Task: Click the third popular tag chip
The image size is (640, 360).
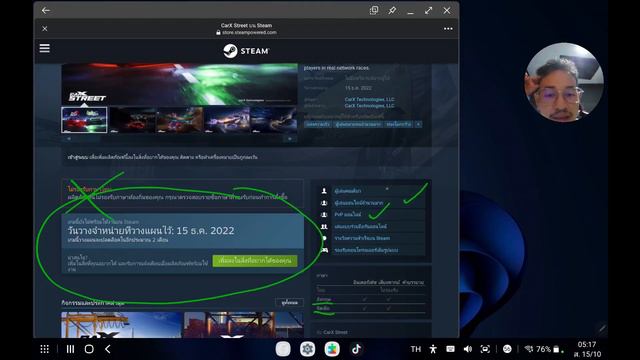Action: (398, 124)
